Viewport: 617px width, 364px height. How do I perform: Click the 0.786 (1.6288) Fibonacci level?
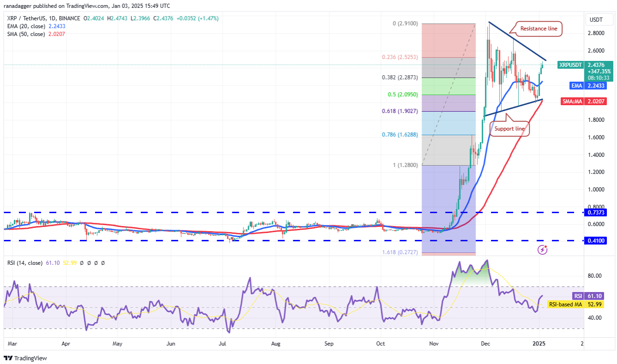tap(400, 135)
